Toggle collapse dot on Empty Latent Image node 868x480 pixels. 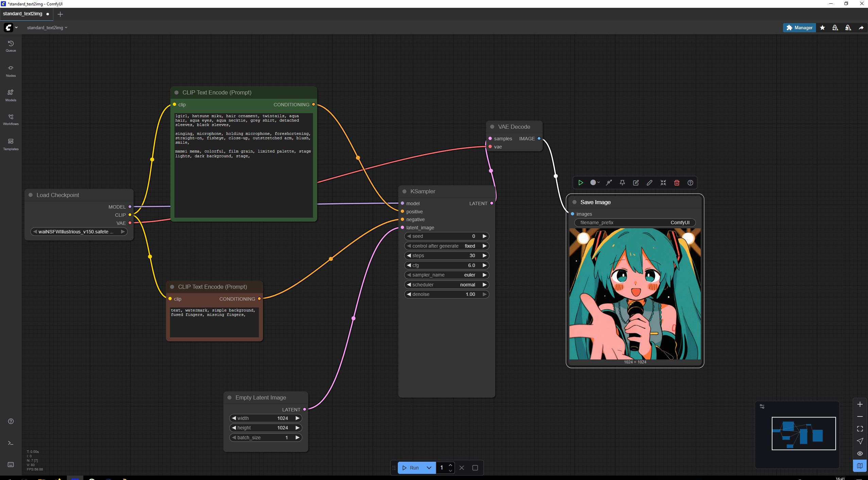tap(229, 397)
